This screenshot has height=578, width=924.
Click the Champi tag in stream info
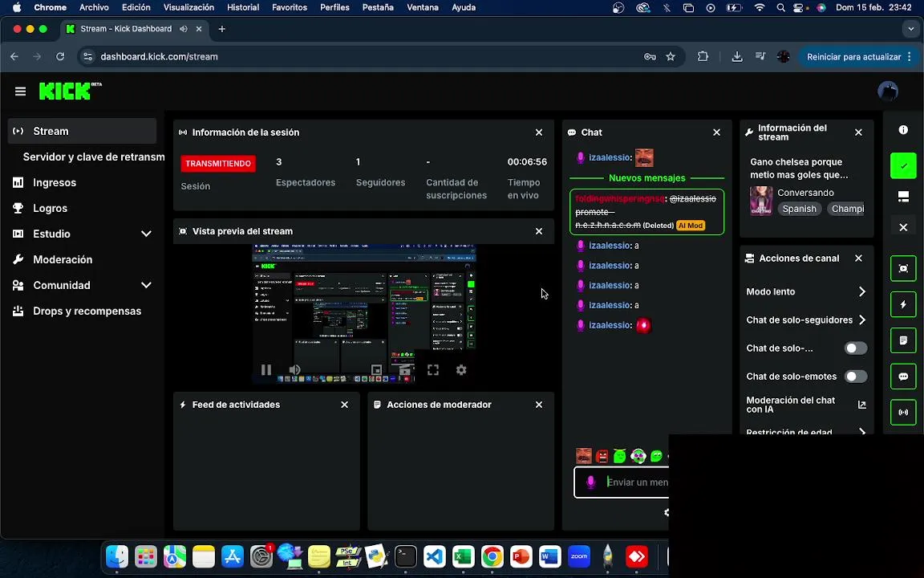click(847, 209)
